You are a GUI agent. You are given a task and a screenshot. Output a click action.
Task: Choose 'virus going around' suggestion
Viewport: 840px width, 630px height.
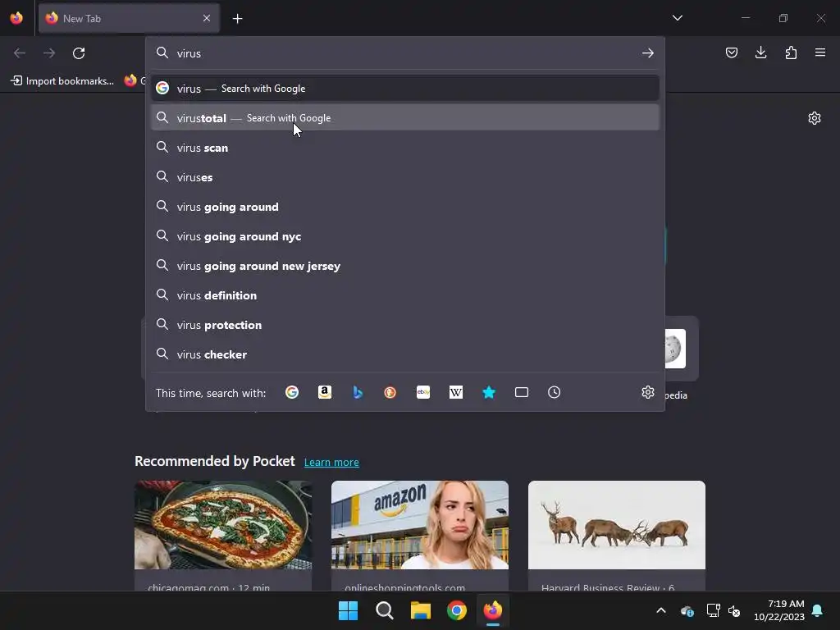[x=405, y=207]
